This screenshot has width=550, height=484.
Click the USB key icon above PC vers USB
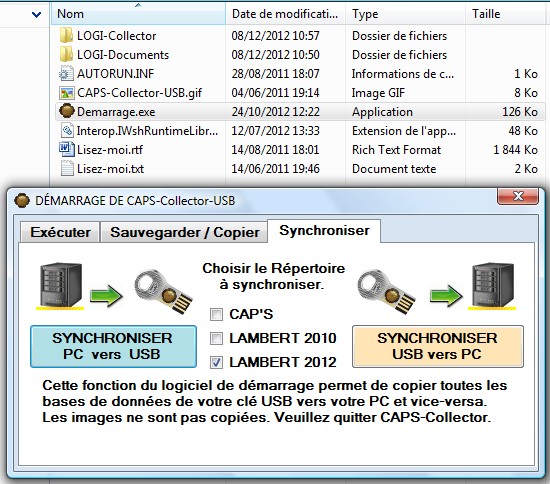(x=163, y=291)
